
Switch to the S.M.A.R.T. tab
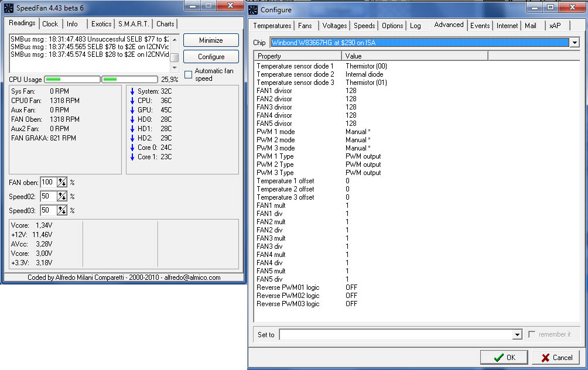coord(134,24)
